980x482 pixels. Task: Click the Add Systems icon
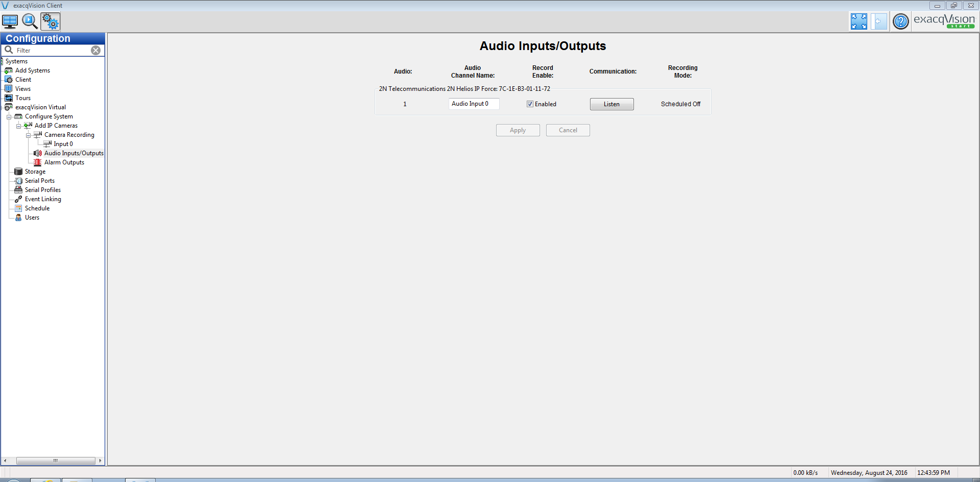[9, 70]
